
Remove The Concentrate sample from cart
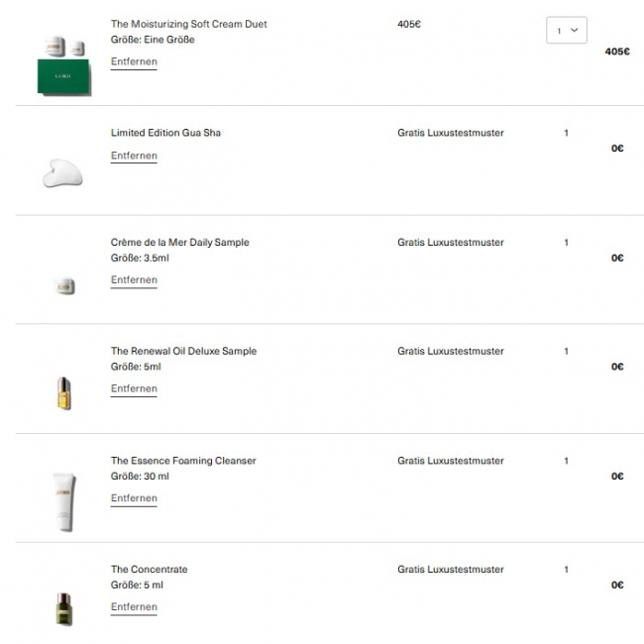point(134,607)
